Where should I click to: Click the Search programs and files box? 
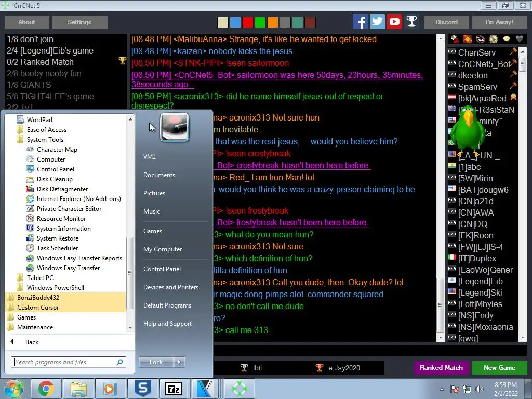tap(69, 362)
